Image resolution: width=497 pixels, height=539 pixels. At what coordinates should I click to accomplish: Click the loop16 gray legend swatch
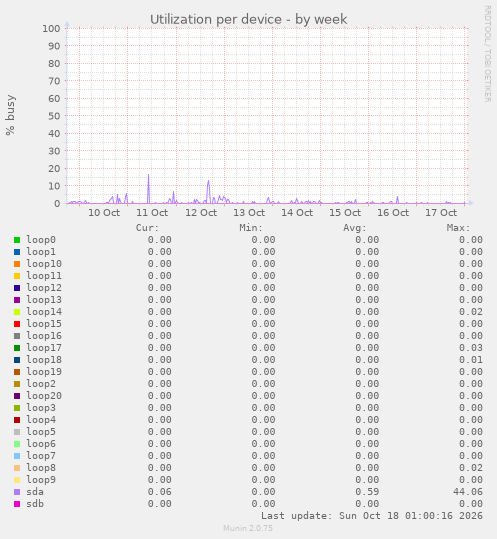tap(17, 336)
